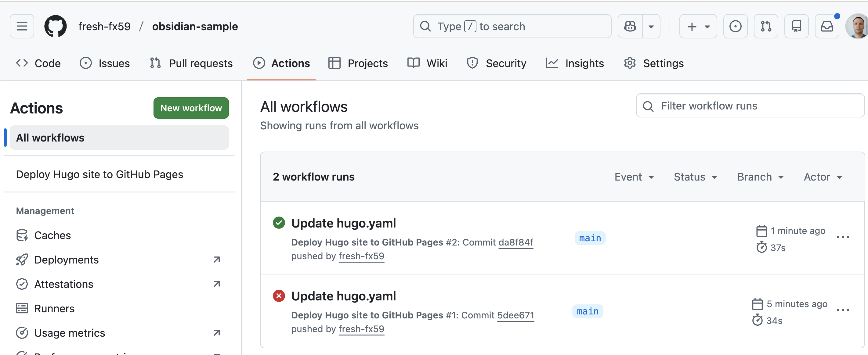The image size is (868, 355).
Task: Open the notifications inbox icon
Action: tap(826, 26)
